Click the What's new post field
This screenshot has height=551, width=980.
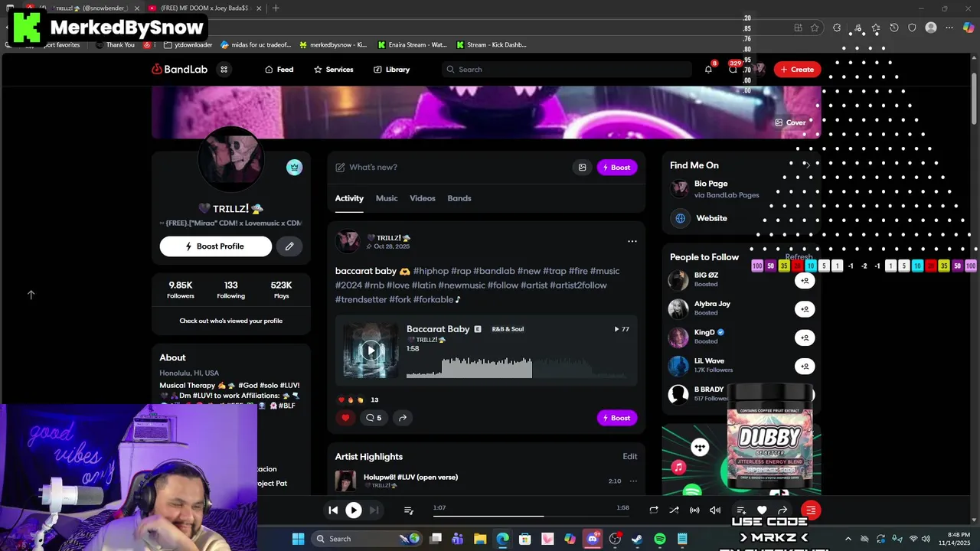click(x=452, y=168)
